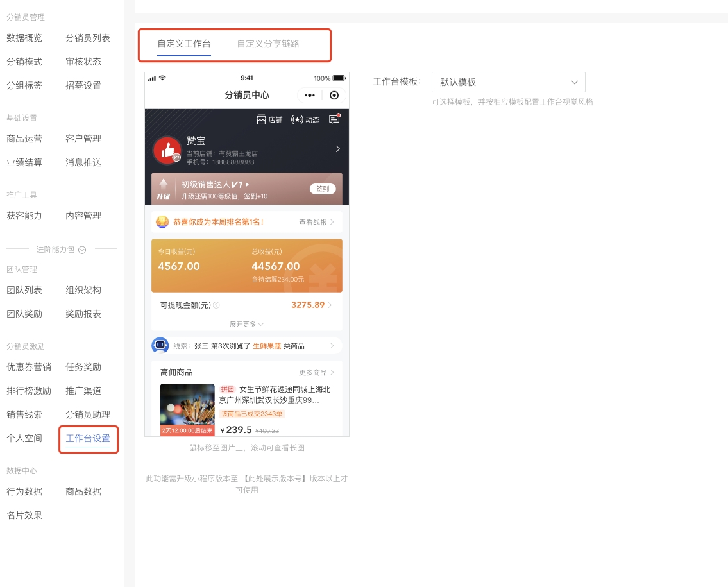This screenshot has width=728, height=587.
Task: Click the upgrade arrow 升级 icon
Action: tap(163, 189)
